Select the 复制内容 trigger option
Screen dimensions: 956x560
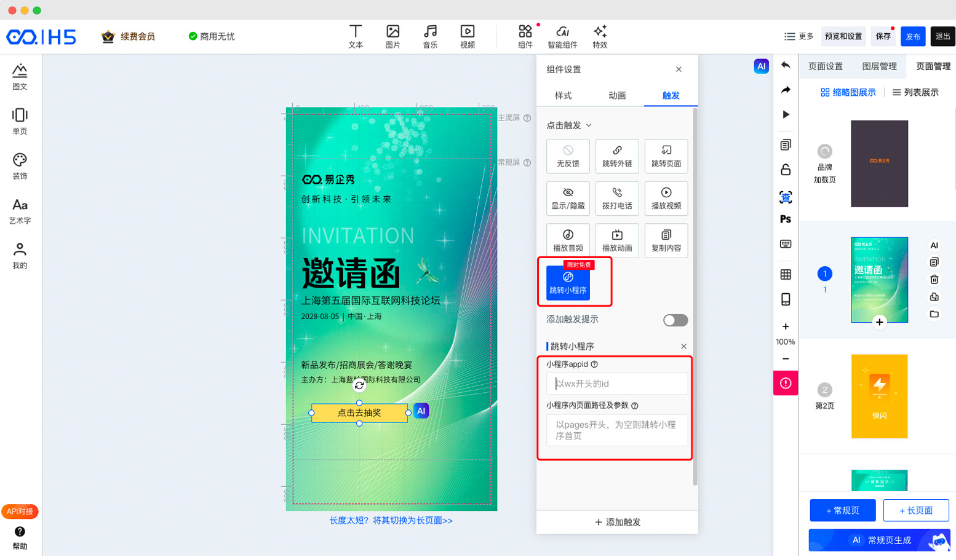(x=666, y=241)
